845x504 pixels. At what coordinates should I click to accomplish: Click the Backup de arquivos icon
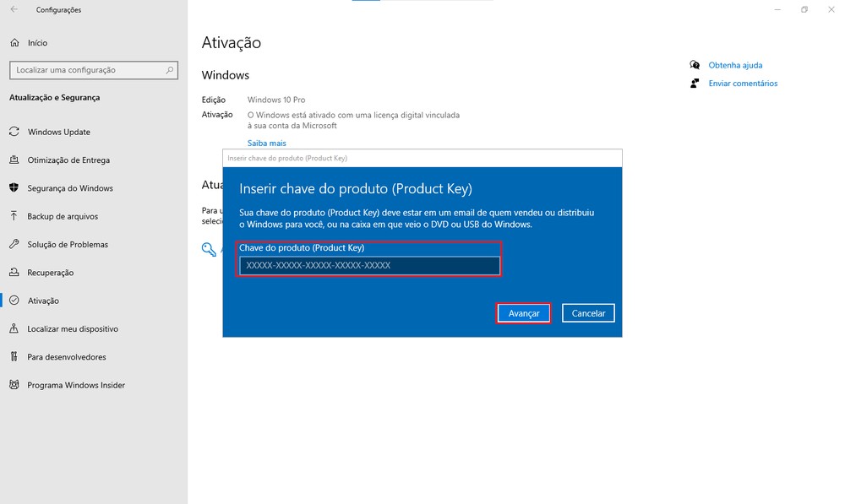[14, 216]
